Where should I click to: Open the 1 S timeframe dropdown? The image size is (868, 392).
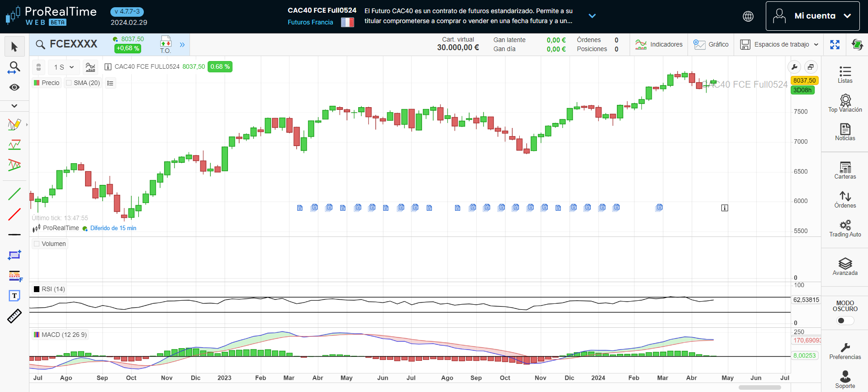coord(64,67)
